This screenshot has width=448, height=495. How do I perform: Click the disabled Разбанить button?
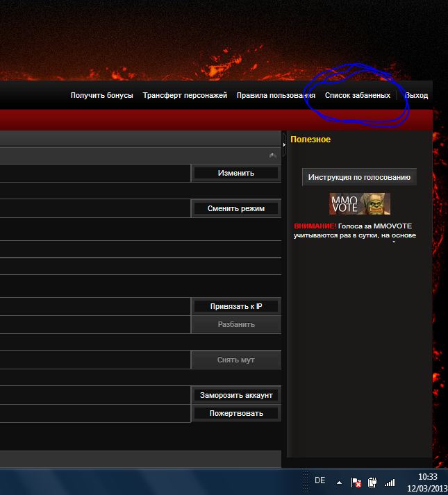[x=236, y=324]
